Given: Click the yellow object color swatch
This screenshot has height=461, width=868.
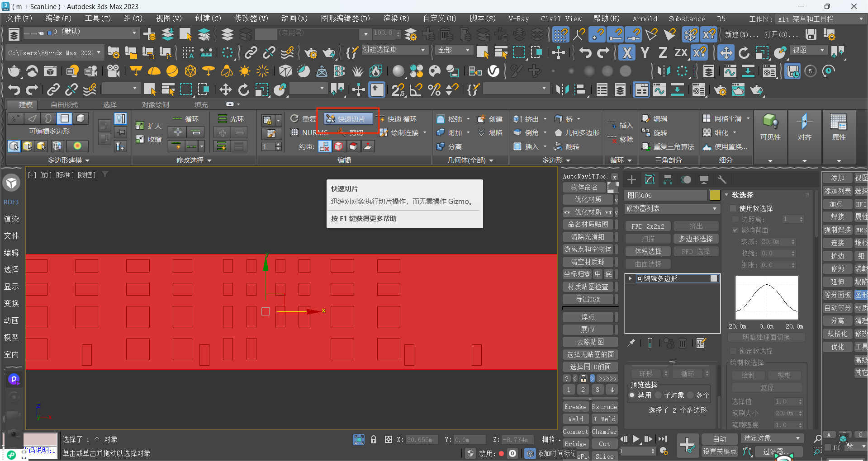Looking at the screenshot, I should click(x=715, y=195).
